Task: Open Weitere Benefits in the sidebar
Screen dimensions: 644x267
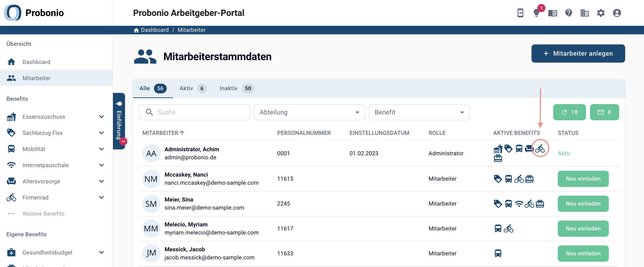Action: 56,213
